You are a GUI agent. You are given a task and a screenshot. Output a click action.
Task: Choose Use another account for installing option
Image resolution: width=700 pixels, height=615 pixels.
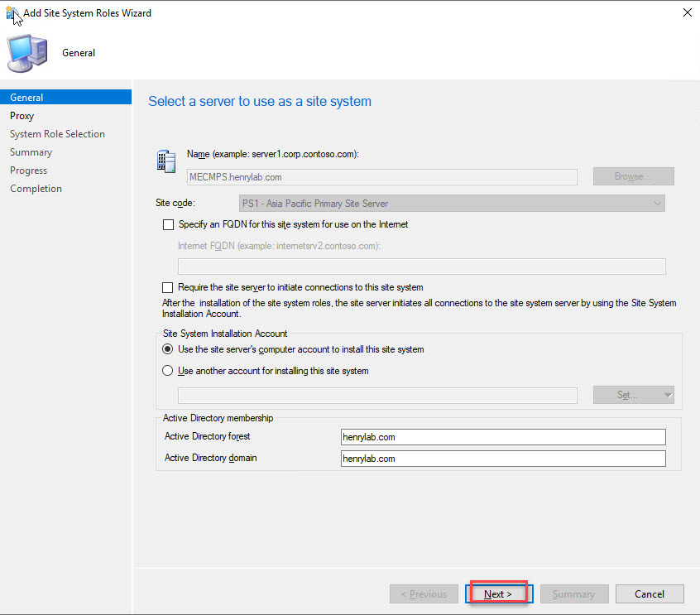click(x=169, y=371)
